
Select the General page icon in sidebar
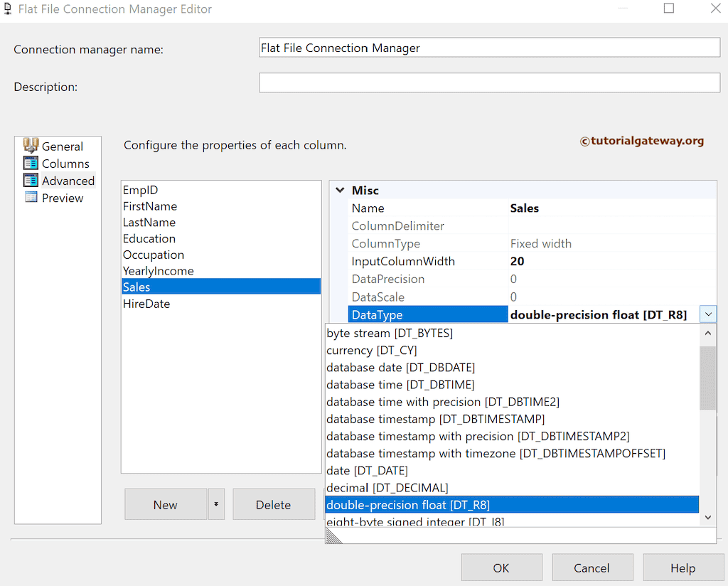coord(32,146)
